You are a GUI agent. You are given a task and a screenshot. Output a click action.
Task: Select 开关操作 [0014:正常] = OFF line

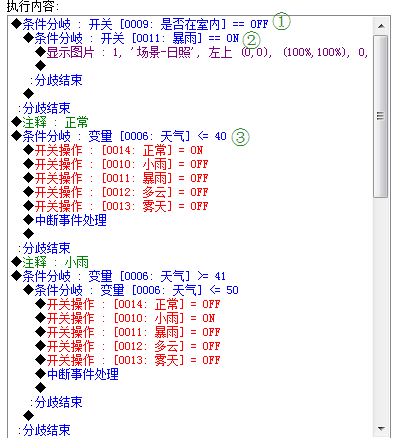pos(128,304)
